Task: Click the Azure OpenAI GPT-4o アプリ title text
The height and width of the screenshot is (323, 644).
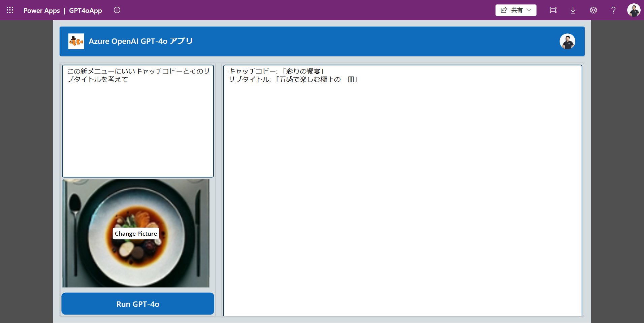Action: 140,41
